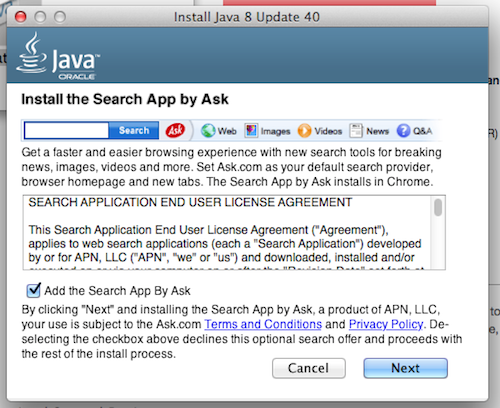Click the Next button
Screen dimensions: 500x408
point(405,368)
